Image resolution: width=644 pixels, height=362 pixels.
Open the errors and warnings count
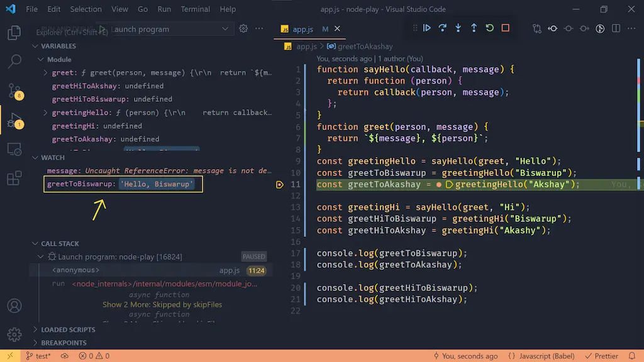94,356
